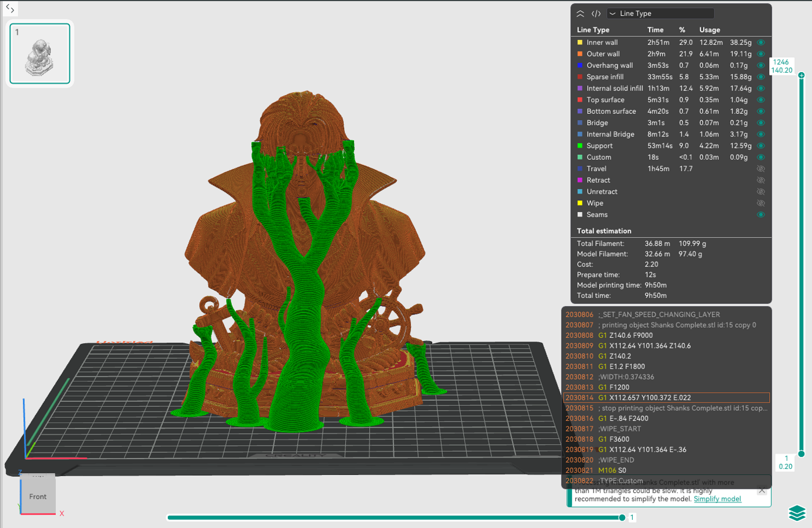812x528 pixels.
Task: Click the 1246 layer number label
Action: pos(781,62)
